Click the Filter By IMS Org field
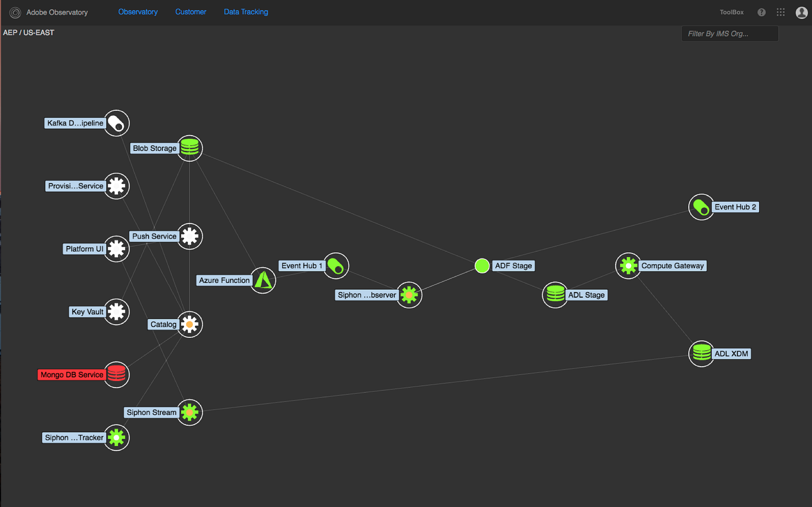This screenshot has height=507, width=812. [730, 33]
